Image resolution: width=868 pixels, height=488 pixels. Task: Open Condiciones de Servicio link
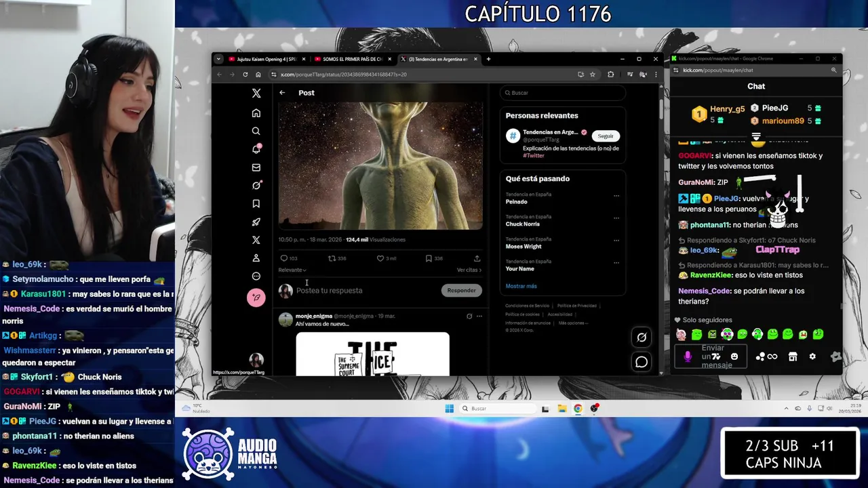click(527, 306)
